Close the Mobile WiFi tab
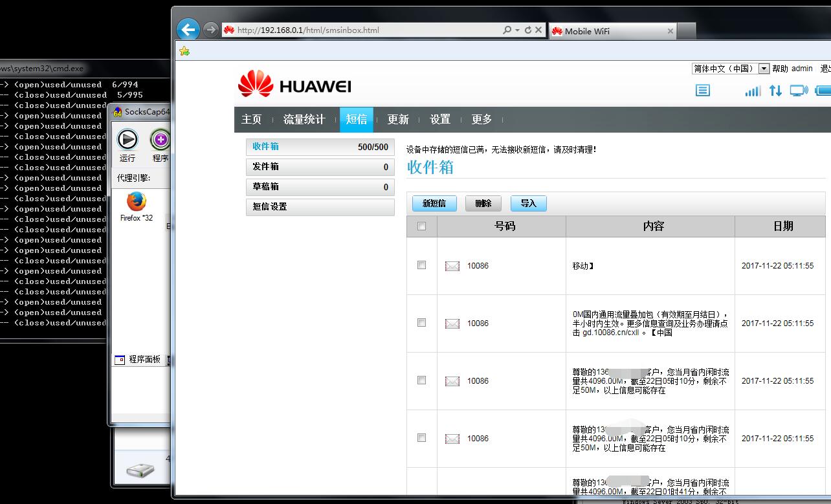Viewport: 831px width, 504px height. point(670,31)
